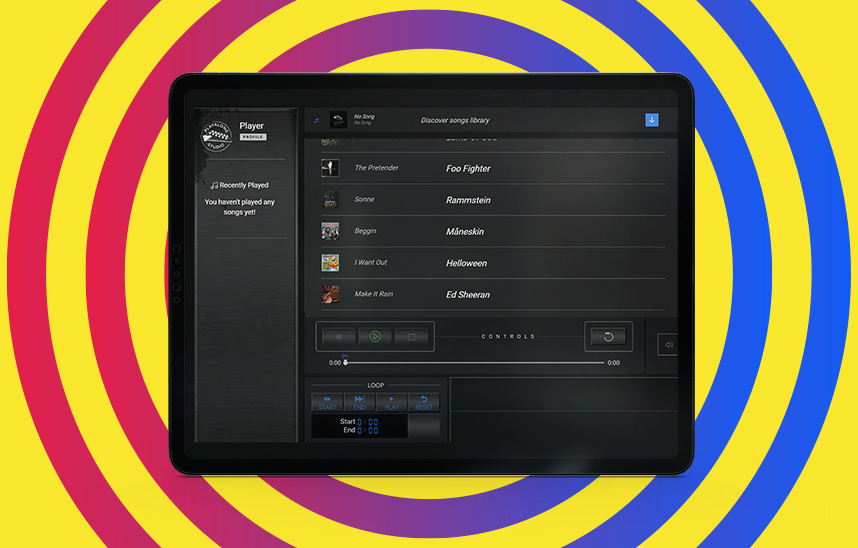Select the Beggin song title
This screenshot has width=858, height=548.
click(365, 231)
